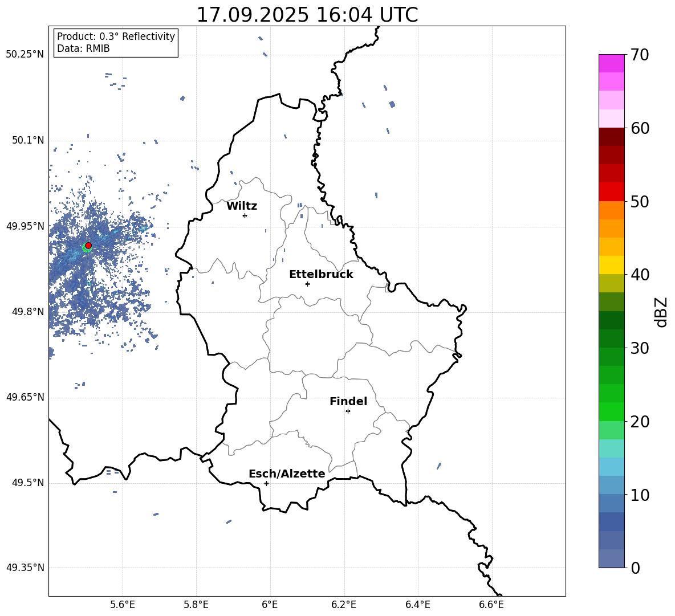Click the 0 colorbar tick label
675x616 pixels.
click(635, 568)
